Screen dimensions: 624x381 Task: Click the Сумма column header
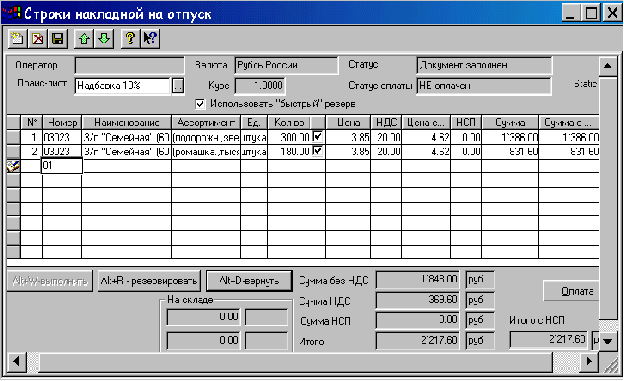tap(510, 122)
